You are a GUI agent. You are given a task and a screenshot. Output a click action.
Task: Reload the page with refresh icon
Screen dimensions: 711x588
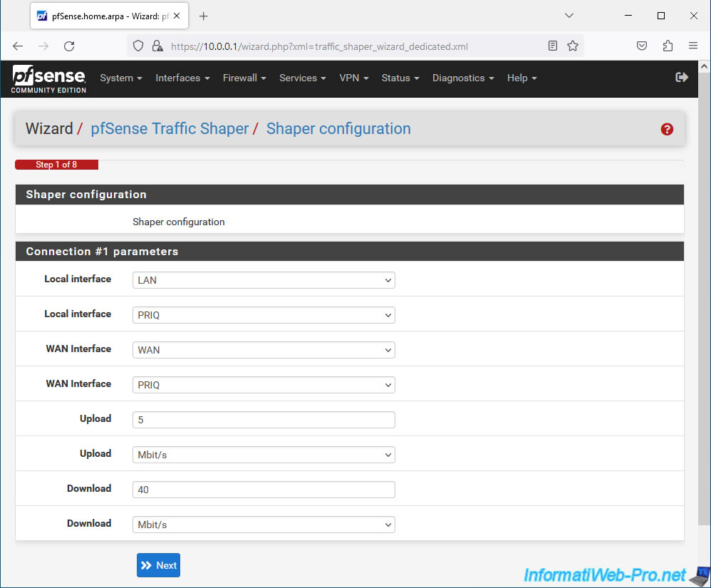click(x=69, y=46)
